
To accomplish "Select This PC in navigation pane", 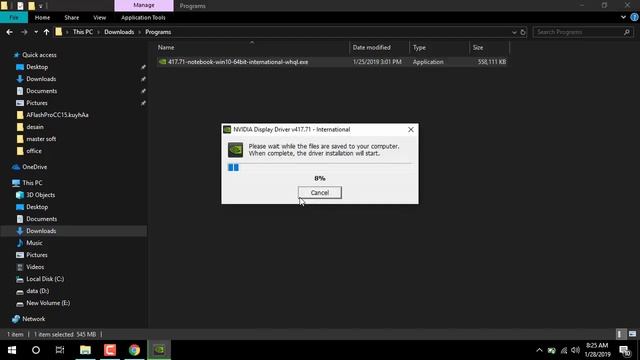I will (x=32, y=183).
